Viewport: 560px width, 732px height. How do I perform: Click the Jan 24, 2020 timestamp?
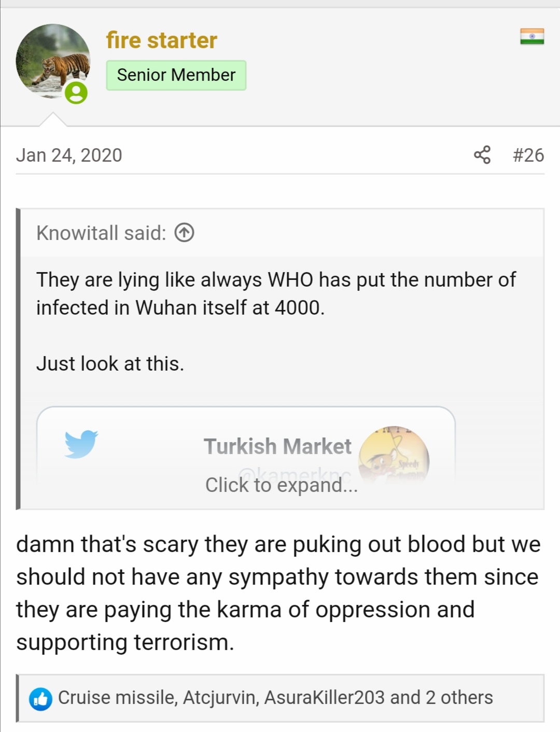[x=69, y=155]
